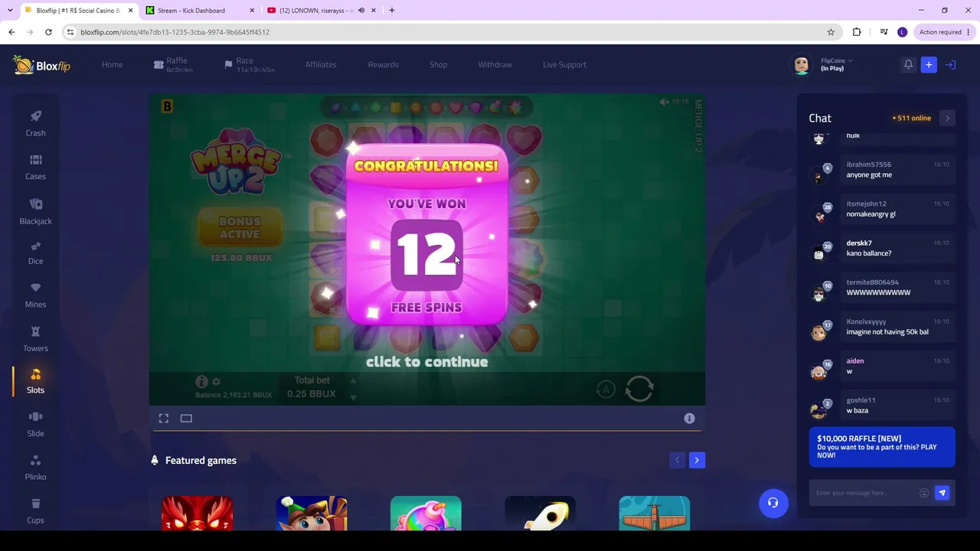Reload the current page
The height and width of the screenshot is (551, 980).
48,32
